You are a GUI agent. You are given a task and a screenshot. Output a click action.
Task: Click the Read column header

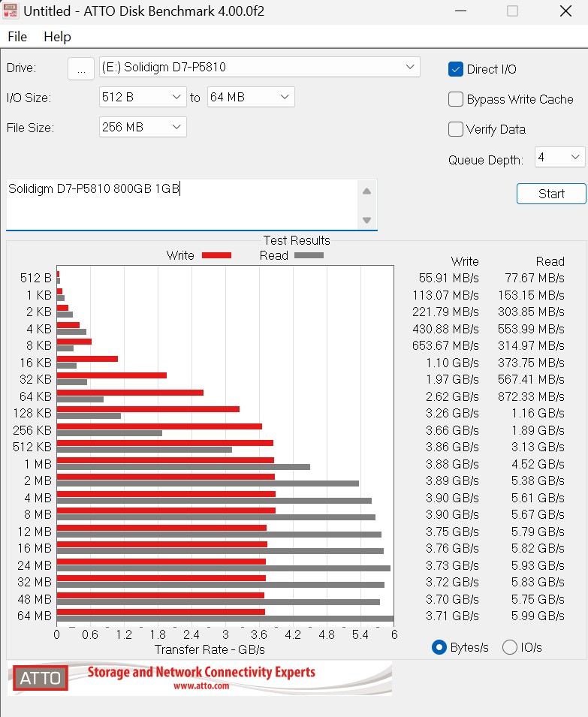pyautogui.click(x=550, y=261)
